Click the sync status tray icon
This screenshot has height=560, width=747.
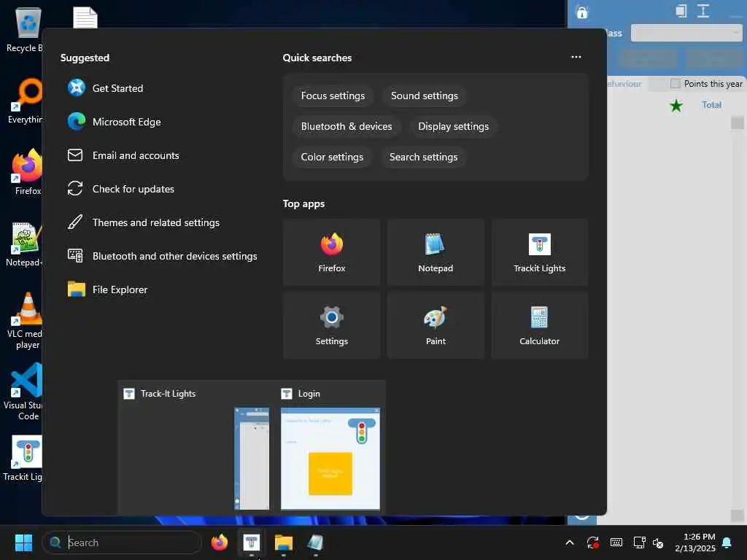(592, 542)
